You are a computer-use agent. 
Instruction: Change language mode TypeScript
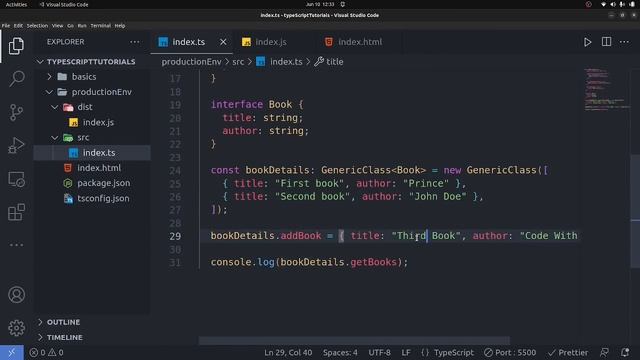tap(453, 352)
